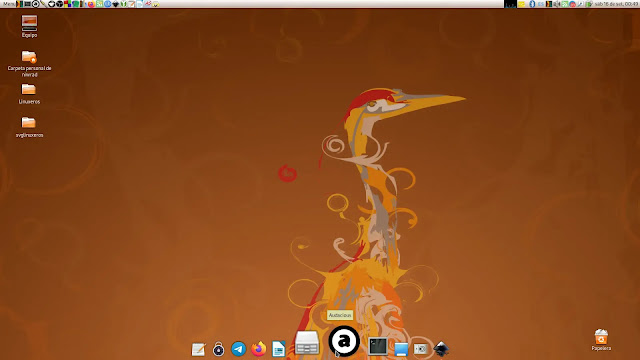
Task: Click the Bluetooth tray icon
Action: 532,4
